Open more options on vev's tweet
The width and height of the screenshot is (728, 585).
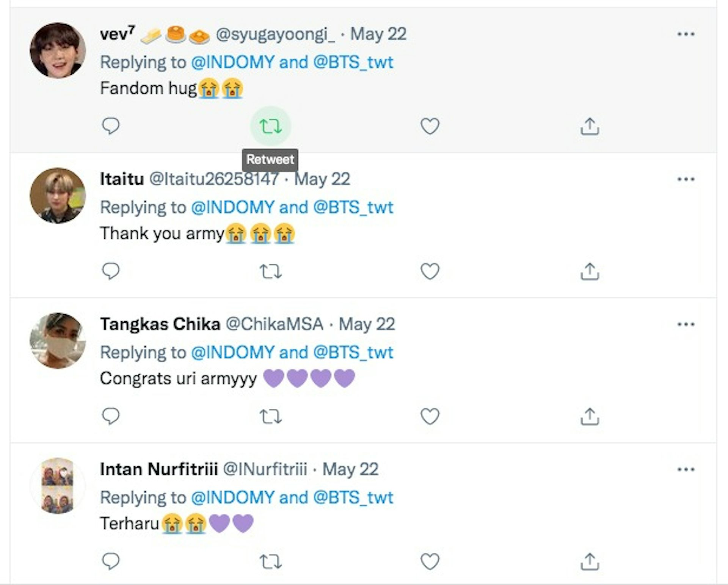coord(686,34)
